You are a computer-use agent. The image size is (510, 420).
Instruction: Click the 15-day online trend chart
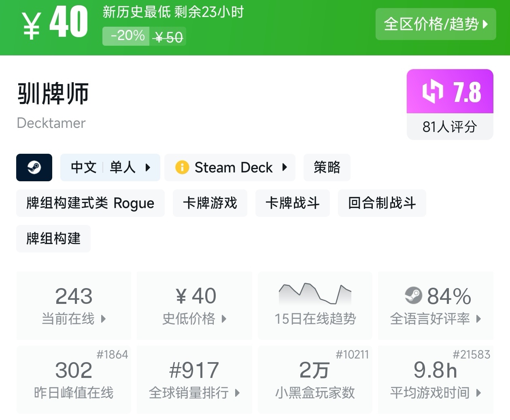point(315,294)
